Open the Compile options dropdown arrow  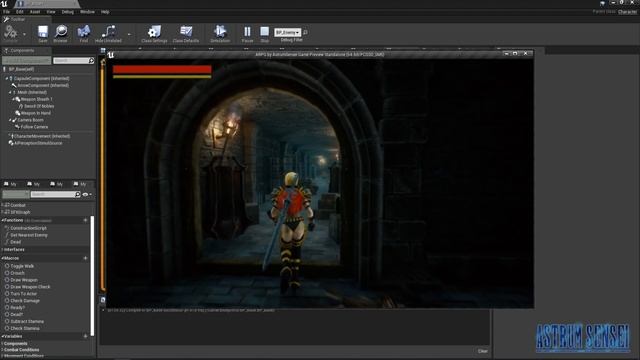[x=24, y=34]
